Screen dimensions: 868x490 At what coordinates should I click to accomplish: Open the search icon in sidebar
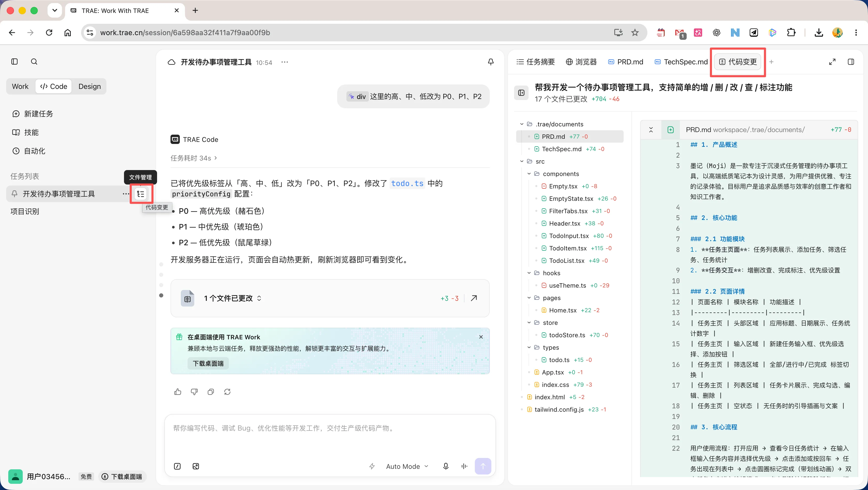pos(34,62)
